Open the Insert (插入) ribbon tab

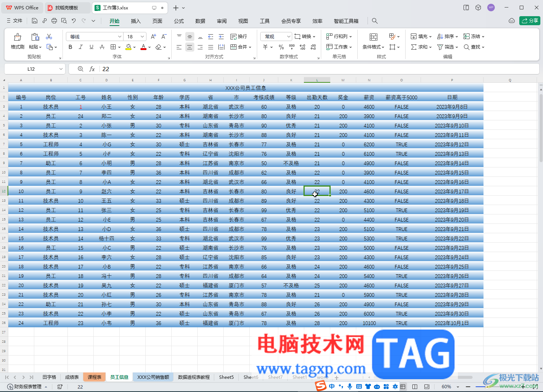pyautogui.click(x=136, y=21)
